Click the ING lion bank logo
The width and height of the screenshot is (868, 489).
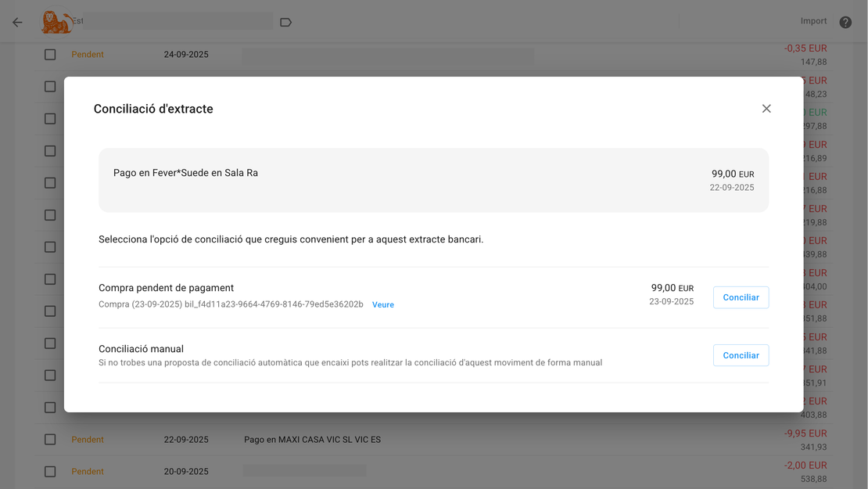56,22
